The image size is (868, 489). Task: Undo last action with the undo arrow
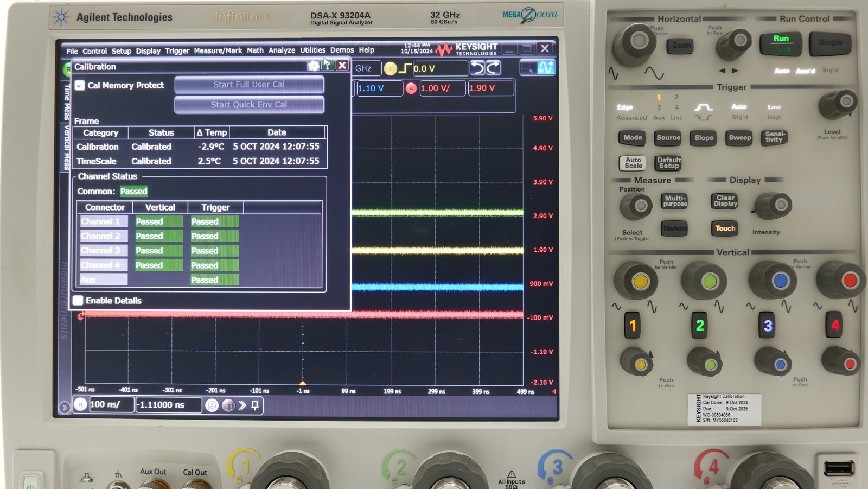477,68
